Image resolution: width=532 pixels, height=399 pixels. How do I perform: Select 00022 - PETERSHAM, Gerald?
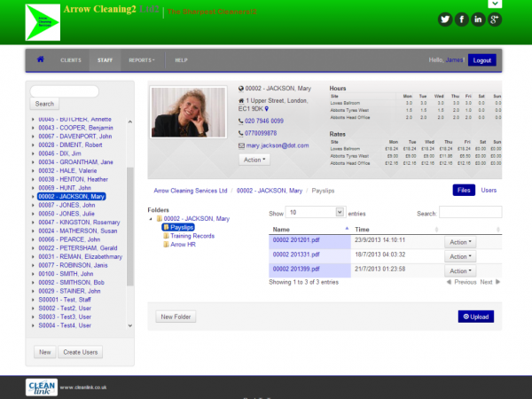point(78,248)
